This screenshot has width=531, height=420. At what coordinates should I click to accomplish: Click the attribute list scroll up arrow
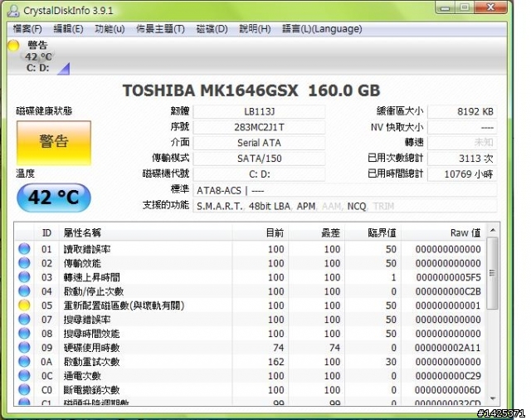tap(493, 230)
